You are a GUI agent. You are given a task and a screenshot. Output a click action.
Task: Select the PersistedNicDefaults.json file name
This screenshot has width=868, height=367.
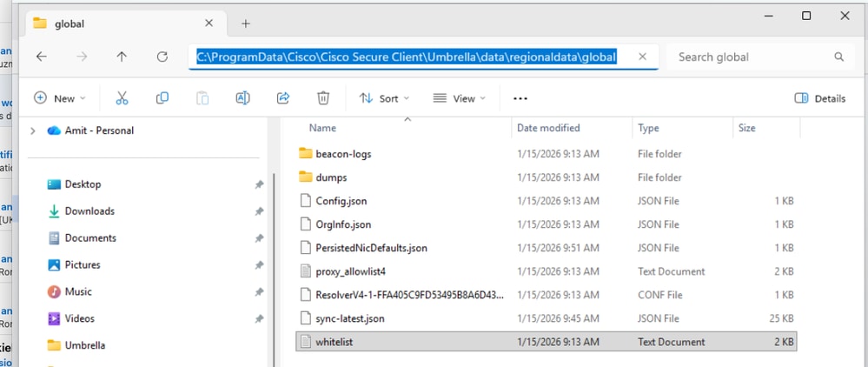372,249
